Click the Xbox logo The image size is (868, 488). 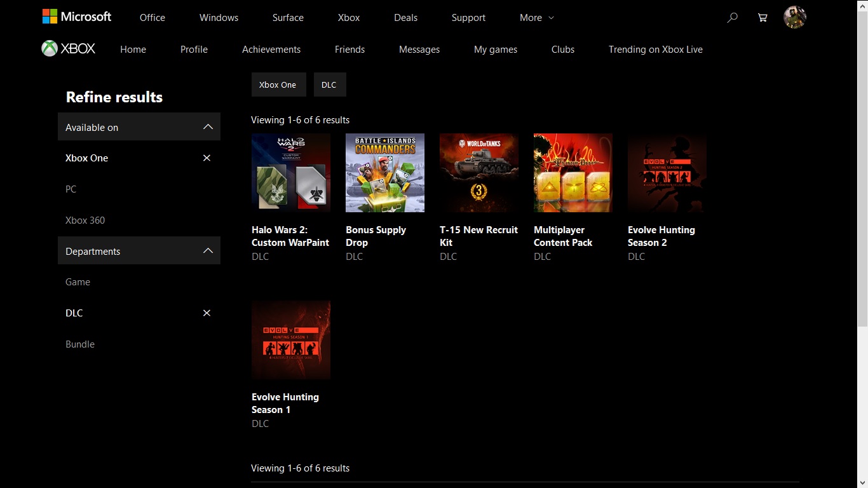69,49
